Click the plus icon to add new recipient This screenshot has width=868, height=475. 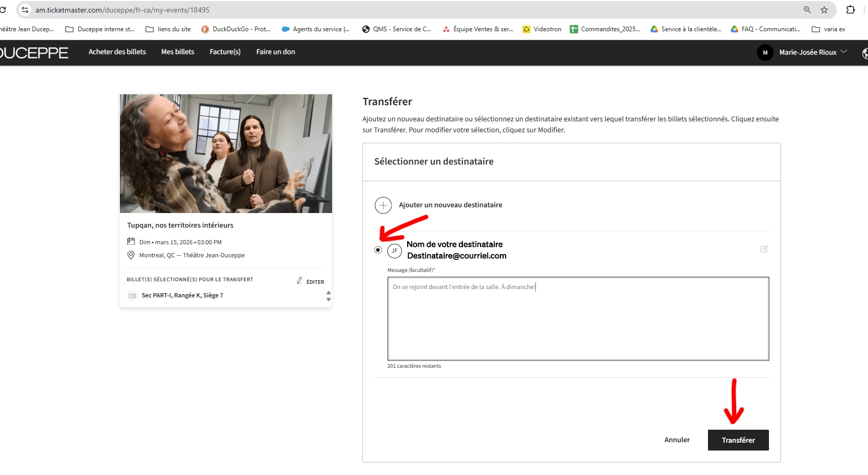click(383, 205)
